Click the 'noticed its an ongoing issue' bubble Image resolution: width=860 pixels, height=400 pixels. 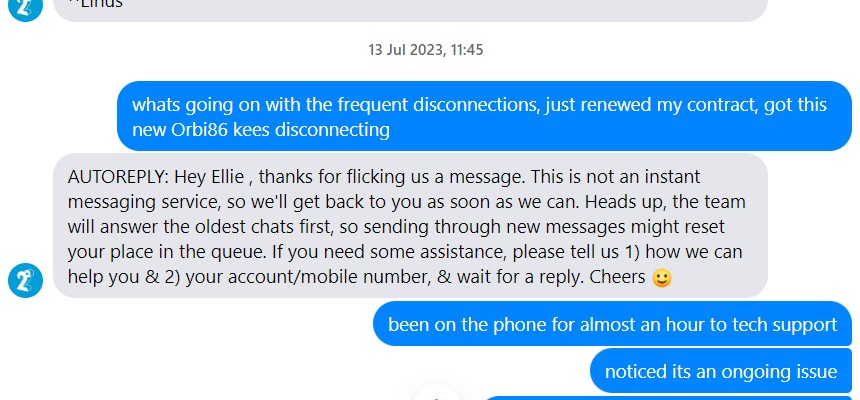coord(721,371)
